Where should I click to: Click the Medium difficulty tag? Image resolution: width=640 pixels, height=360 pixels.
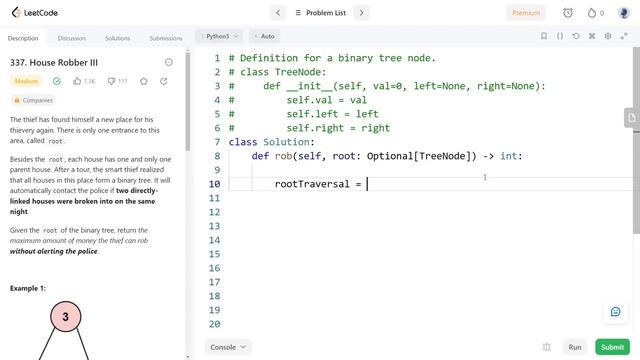click(x=26, y=81)
